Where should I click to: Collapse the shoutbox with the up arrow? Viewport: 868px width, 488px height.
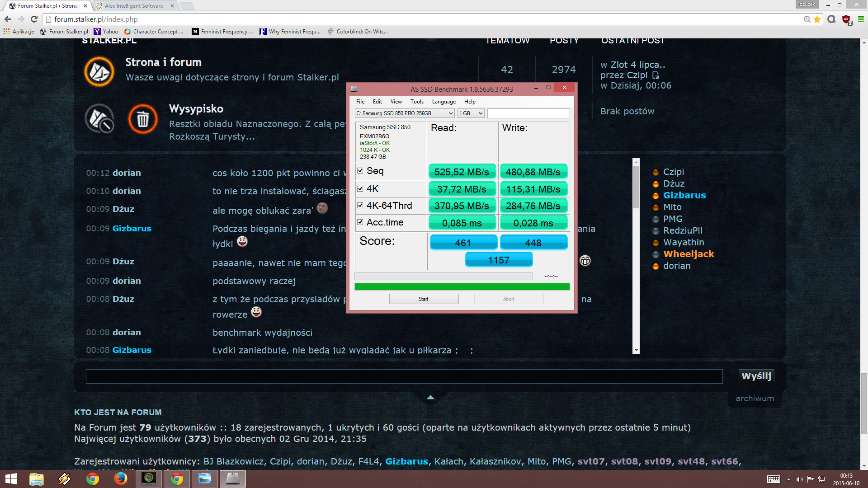(430, 397)
